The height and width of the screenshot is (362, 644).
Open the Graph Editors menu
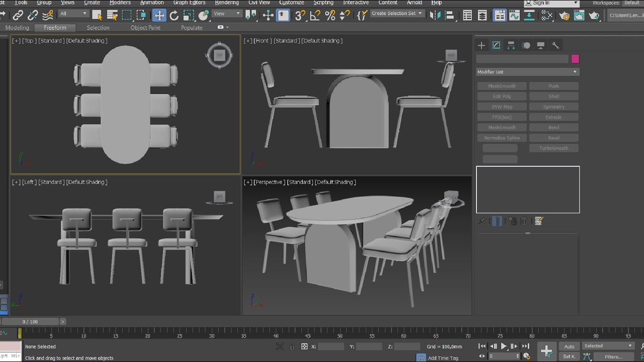point(189,3)
